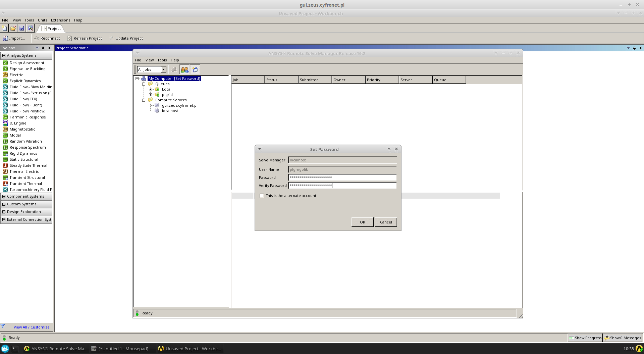The height and width of the screenshot is (354, 644).
Task: Select Static Structural system
Action: coord(24,159)
